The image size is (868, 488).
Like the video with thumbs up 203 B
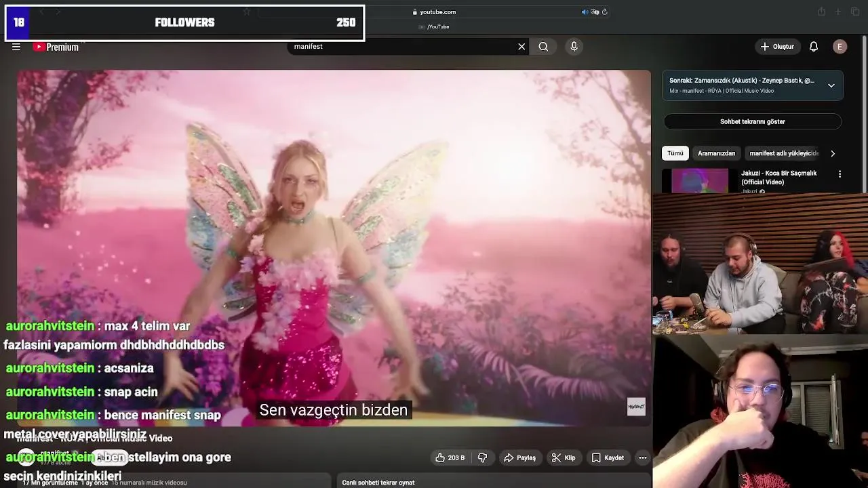[450, 458]
